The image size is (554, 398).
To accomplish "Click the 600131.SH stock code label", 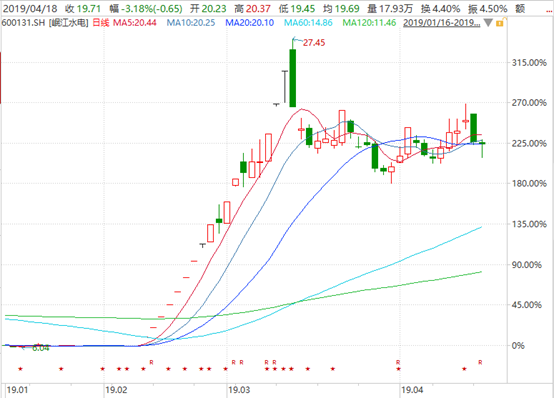I will click(x=23, y=23).
